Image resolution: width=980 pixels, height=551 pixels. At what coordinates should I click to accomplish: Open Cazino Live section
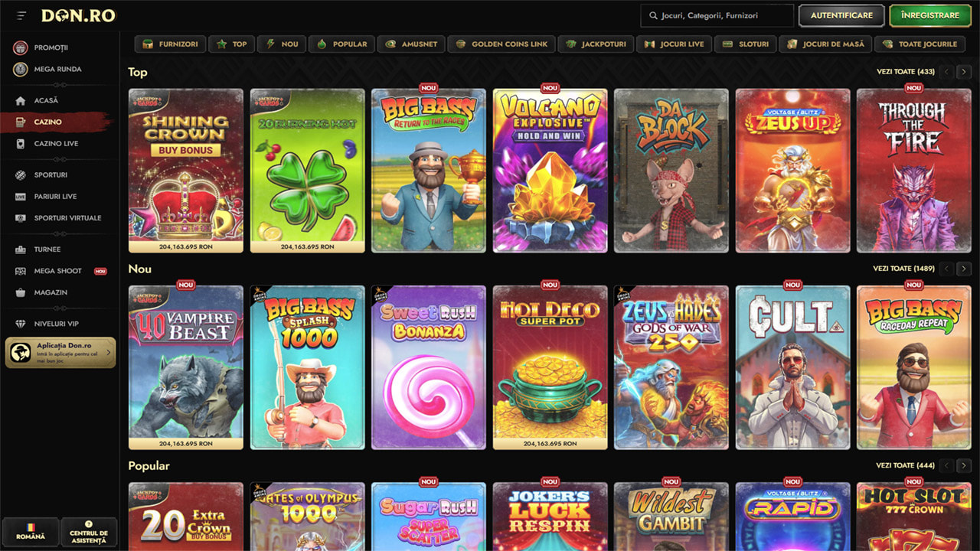[56, 143]
